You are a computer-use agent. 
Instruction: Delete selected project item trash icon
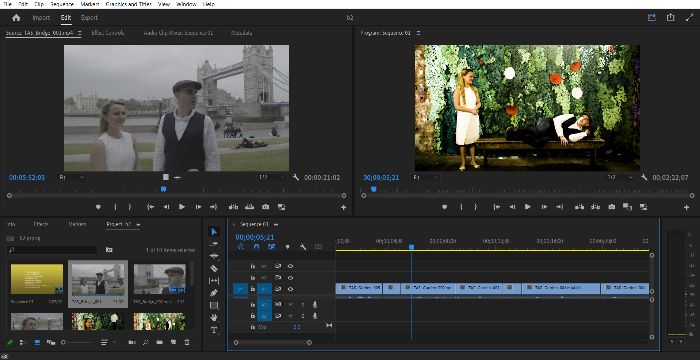tap(187, 342)
